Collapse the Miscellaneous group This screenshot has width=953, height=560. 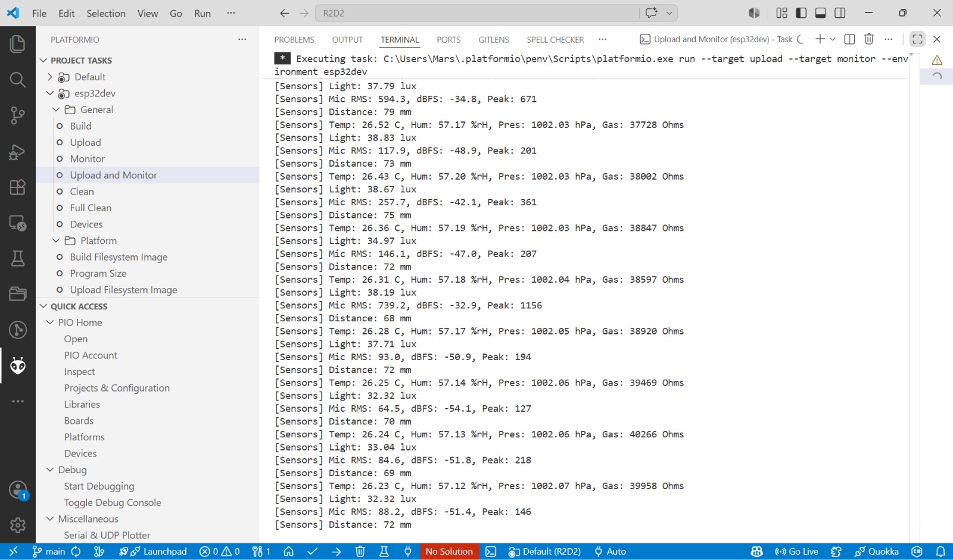(x=50, y=519)
